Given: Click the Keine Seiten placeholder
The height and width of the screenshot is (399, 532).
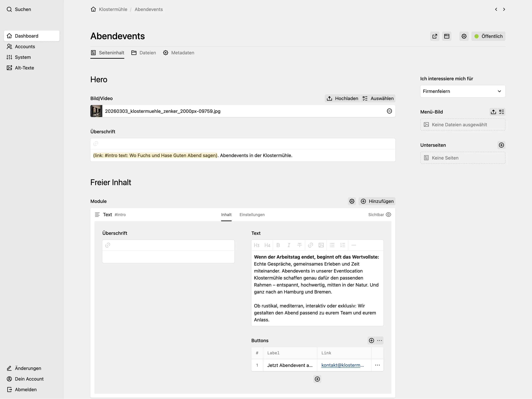Looking at the screenshot, I should [463, 158].
